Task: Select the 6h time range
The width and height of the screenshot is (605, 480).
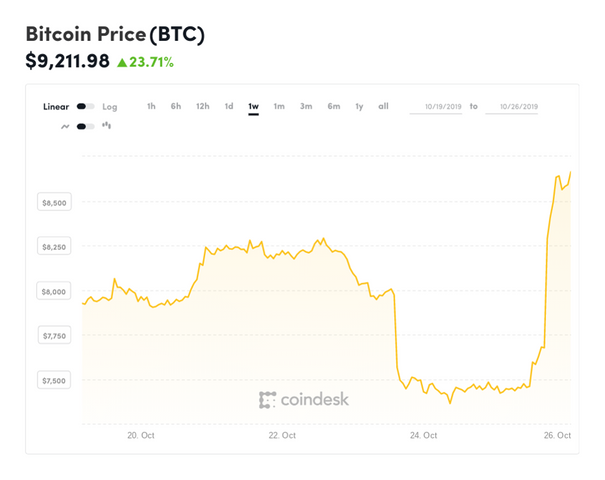Action: coord(176,106)
